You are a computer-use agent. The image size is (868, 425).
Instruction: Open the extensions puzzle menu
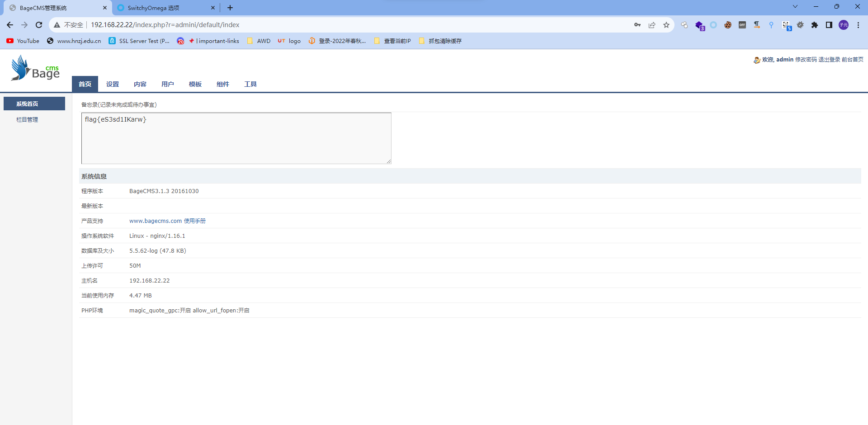[815, 25]
